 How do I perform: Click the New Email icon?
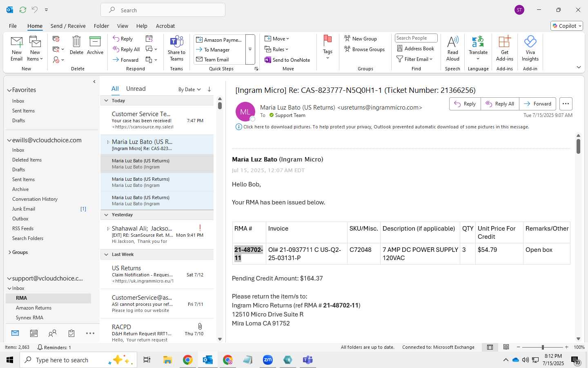17,49
